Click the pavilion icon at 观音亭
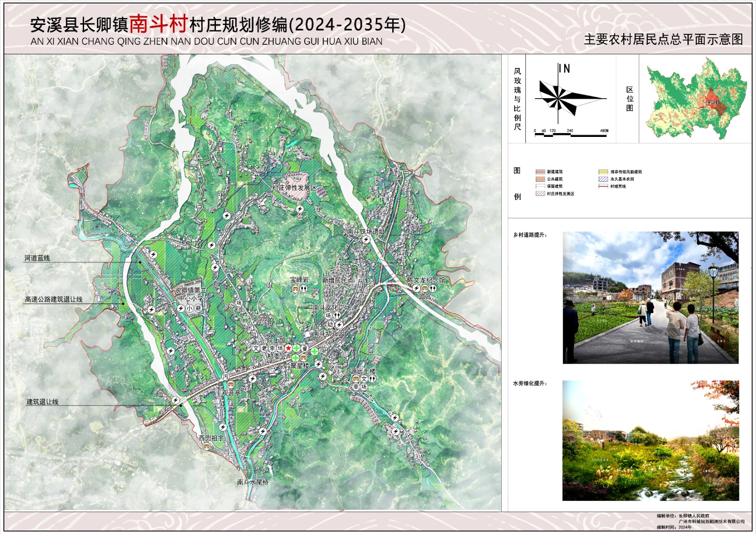 pos(231,385)
